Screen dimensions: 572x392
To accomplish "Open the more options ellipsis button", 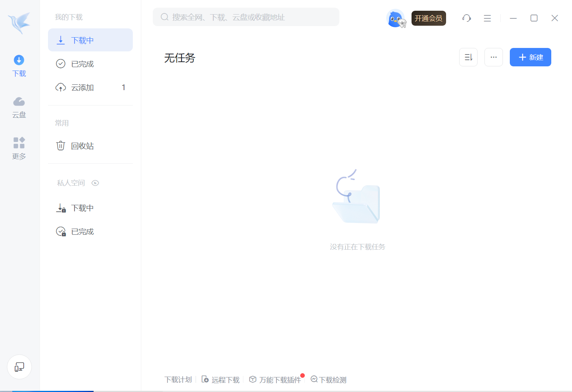I will [494, 57].
